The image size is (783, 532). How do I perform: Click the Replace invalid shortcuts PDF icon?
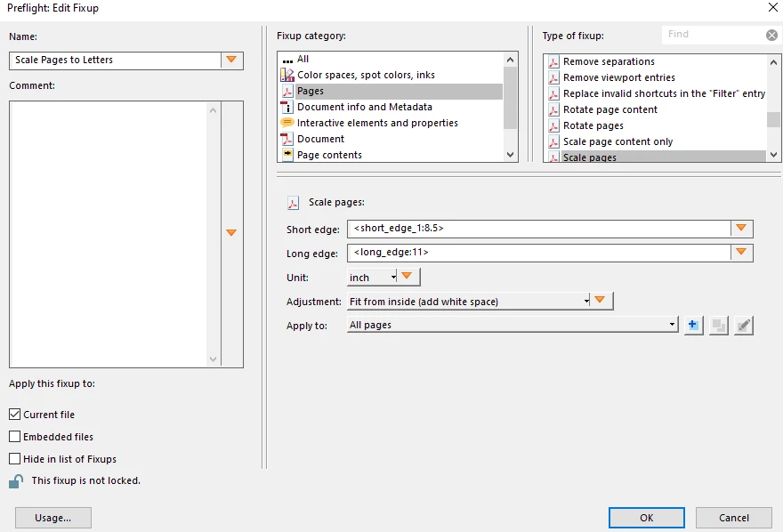coord(553,93)
